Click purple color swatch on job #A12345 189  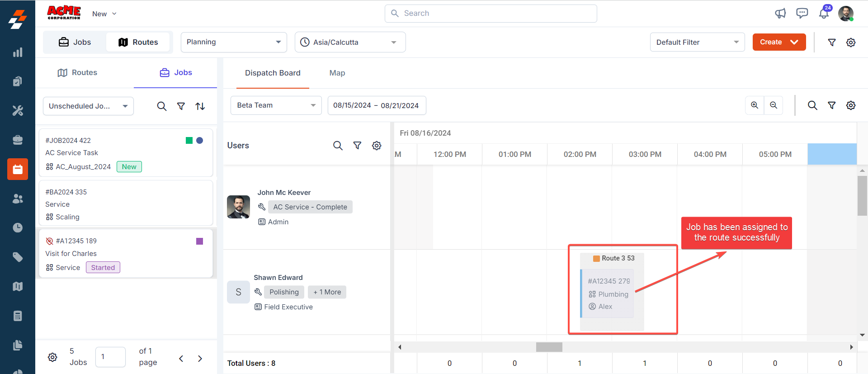pyautogui.click(x=199, y=241)
